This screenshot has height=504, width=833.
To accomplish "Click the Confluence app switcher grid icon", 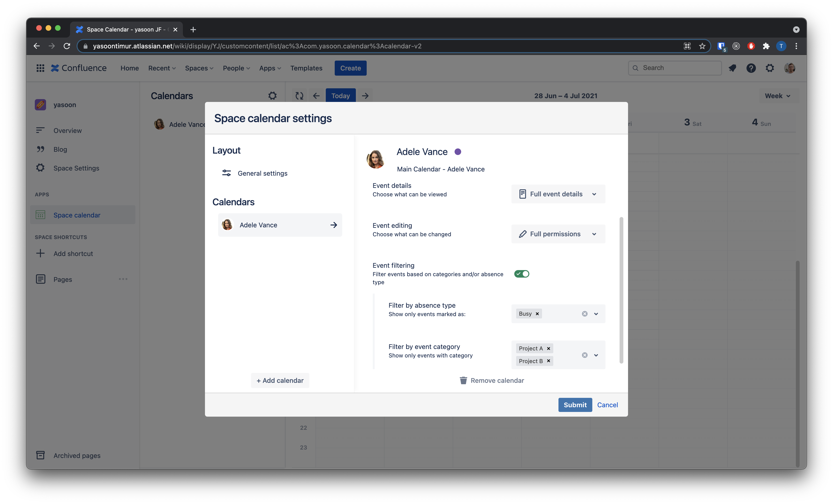I will [x=40, y=68].
